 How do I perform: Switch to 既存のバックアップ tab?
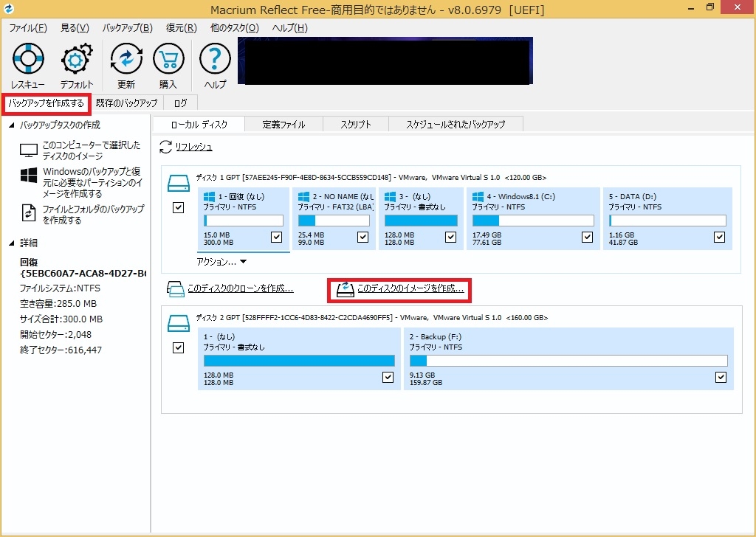[x=127, y=103]
